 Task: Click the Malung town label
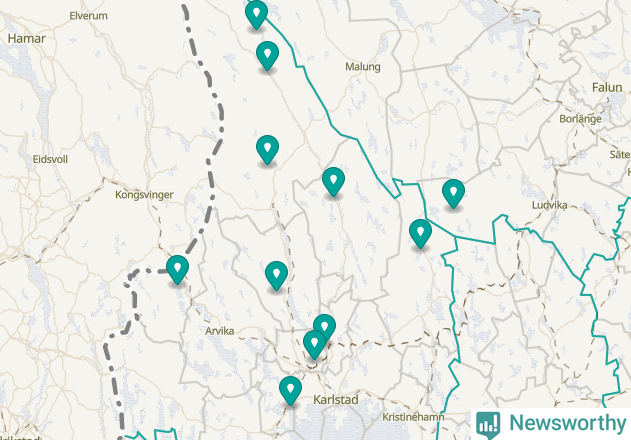[363, 67]
